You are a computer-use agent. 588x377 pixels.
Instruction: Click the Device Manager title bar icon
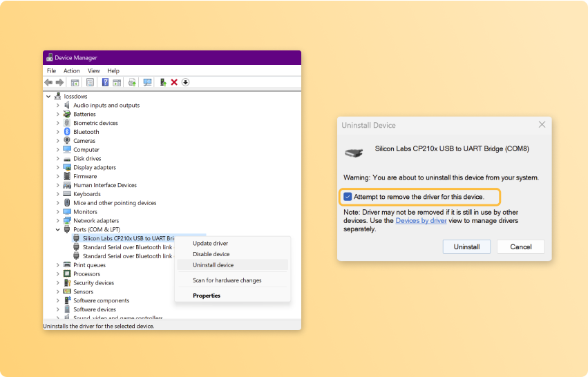tap(50, 58)
